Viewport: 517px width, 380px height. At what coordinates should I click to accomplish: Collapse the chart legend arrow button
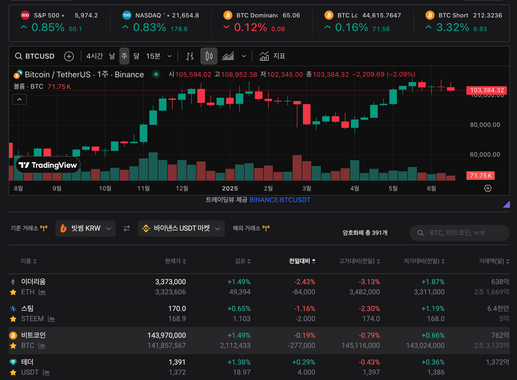[x=19, y=99]
